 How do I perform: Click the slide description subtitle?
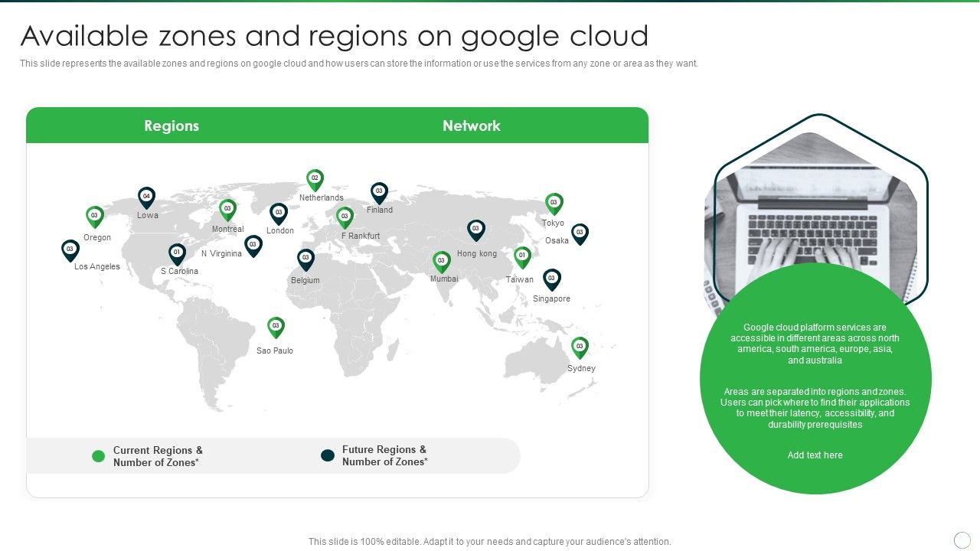coord(359,64)
